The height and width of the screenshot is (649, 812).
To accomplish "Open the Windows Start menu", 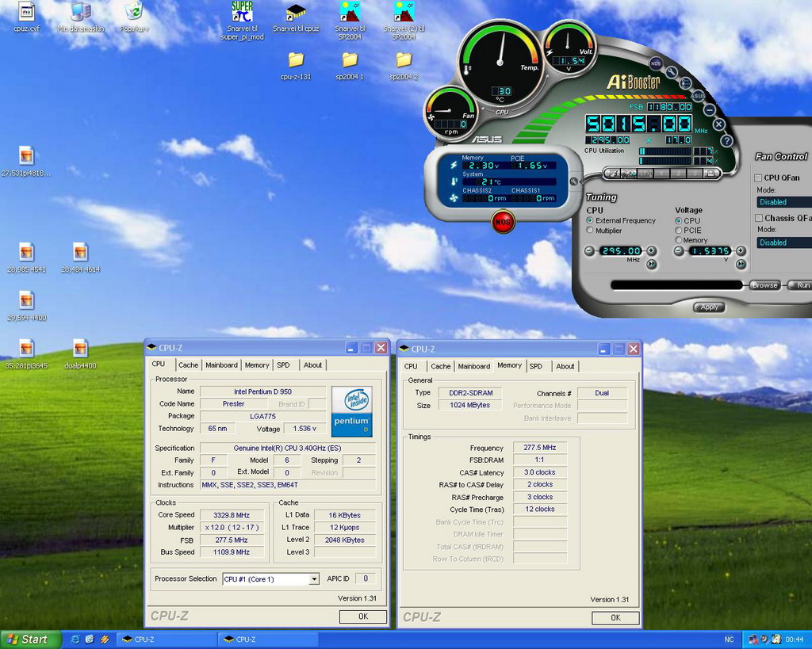I will (x=30, y=639).
